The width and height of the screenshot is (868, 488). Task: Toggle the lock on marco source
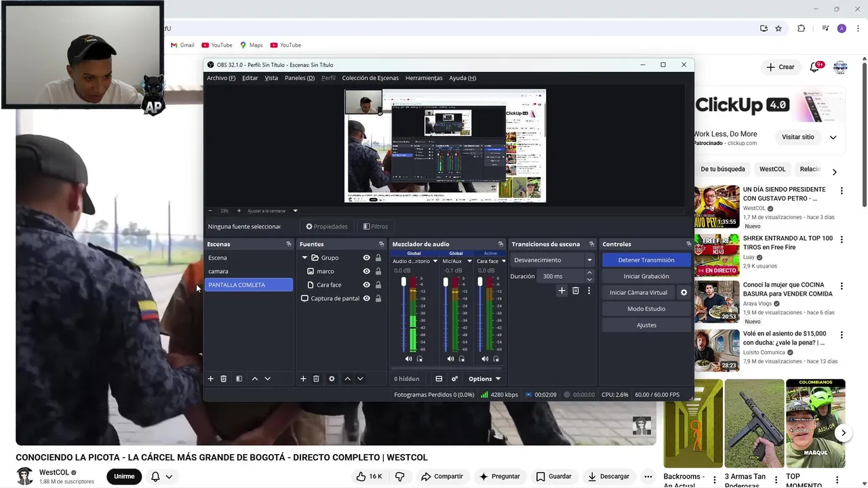click(378, 271)
